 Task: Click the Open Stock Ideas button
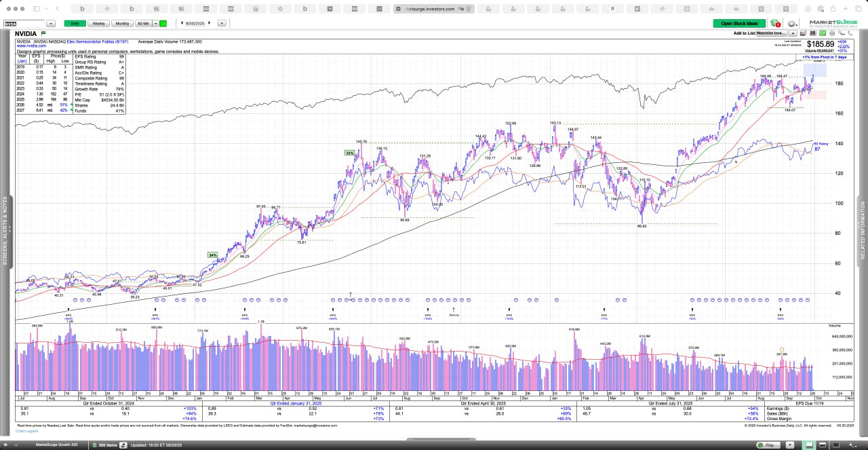click(x=738, y=23)
